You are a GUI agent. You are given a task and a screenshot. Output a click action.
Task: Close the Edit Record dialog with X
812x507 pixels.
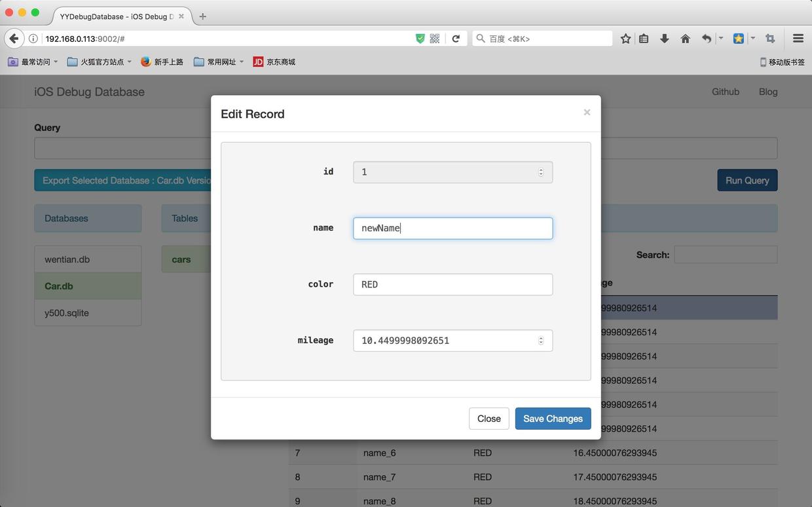click(587, 113)
